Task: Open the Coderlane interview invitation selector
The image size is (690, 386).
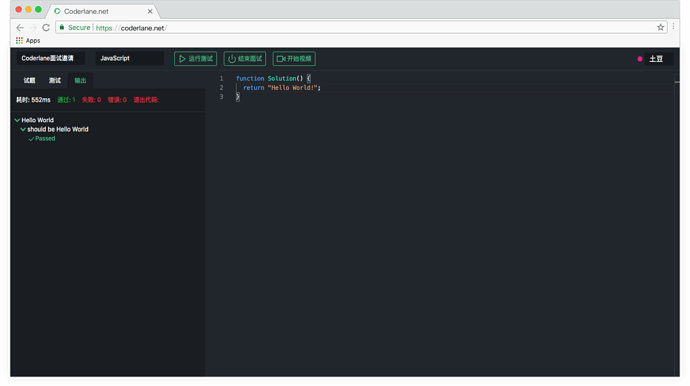Action: tap(51, 58)
